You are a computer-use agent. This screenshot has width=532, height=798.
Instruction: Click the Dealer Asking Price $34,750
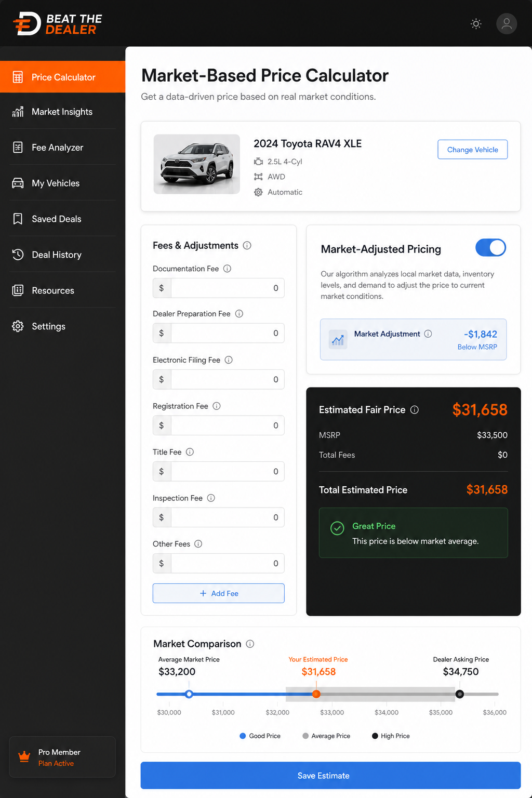(461, 672)
